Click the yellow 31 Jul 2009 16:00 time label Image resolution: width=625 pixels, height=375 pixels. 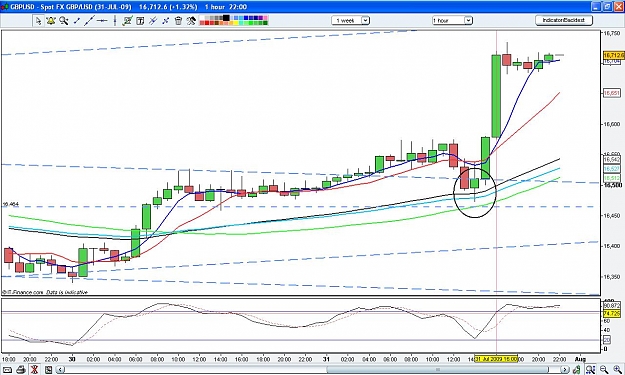point(496,359)
